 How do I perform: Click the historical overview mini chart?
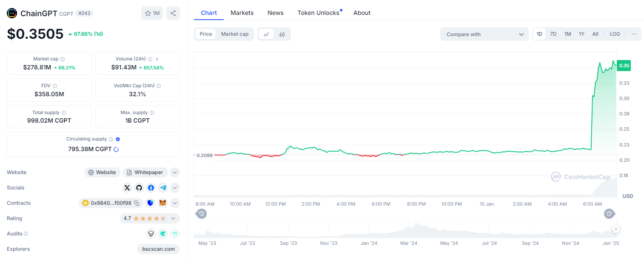404,229
